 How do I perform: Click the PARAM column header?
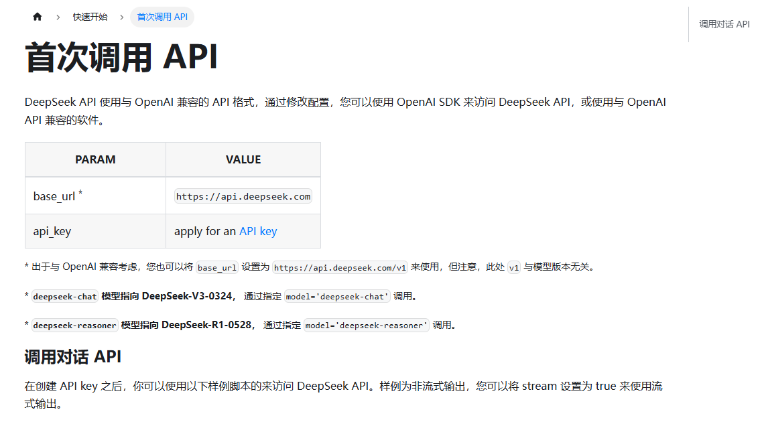95,159
